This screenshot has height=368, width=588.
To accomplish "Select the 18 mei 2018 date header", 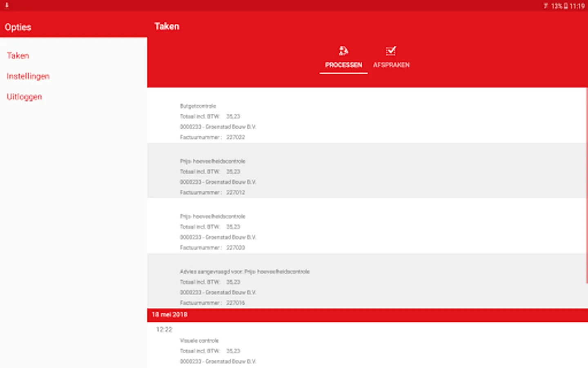I will (367, 315).
